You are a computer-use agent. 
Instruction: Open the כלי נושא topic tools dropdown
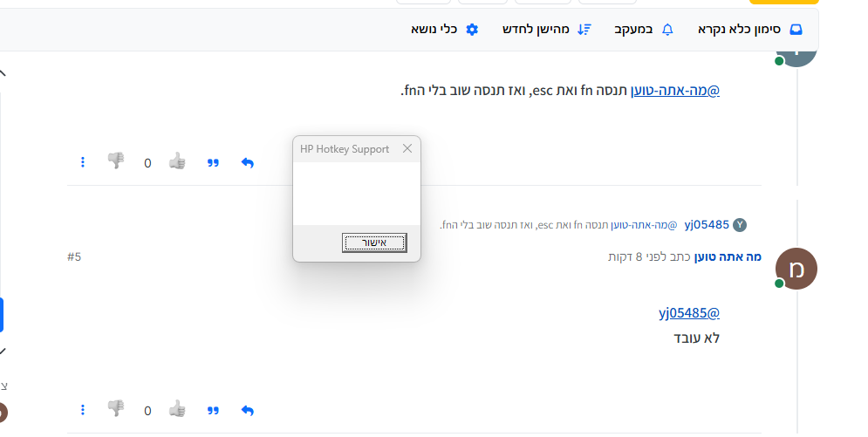pos(445,30)
